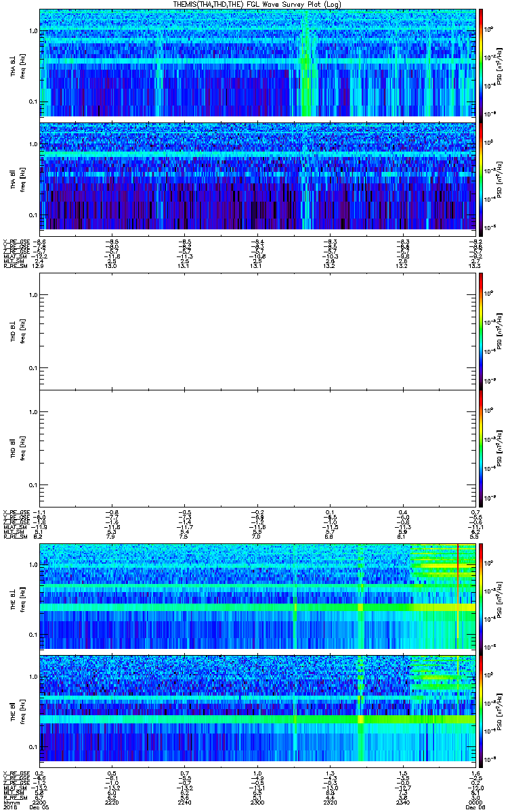Click the '1.0' frequency tick on THA B-perpendicular
Screen dimensions: 508x812
pyautogui.click(x=33, y=31)
